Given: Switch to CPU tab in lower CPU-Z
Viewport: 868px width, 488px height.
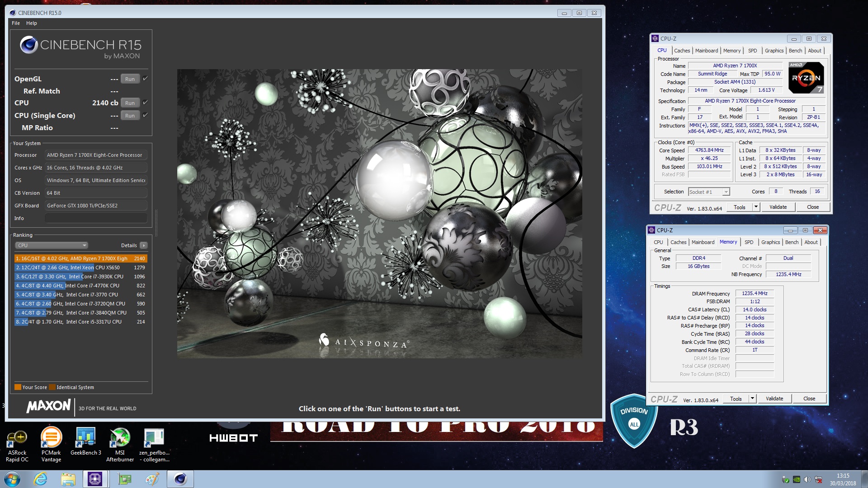Looking at the screenshot, I should [658, 242].
